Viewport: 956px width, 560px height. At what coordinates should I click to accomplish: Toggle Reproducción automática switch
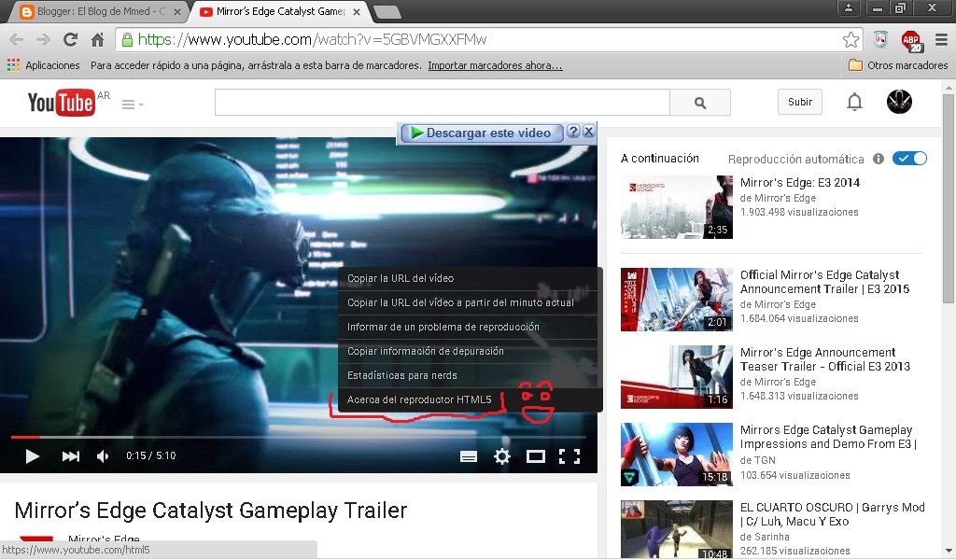[x=909, y=159]
